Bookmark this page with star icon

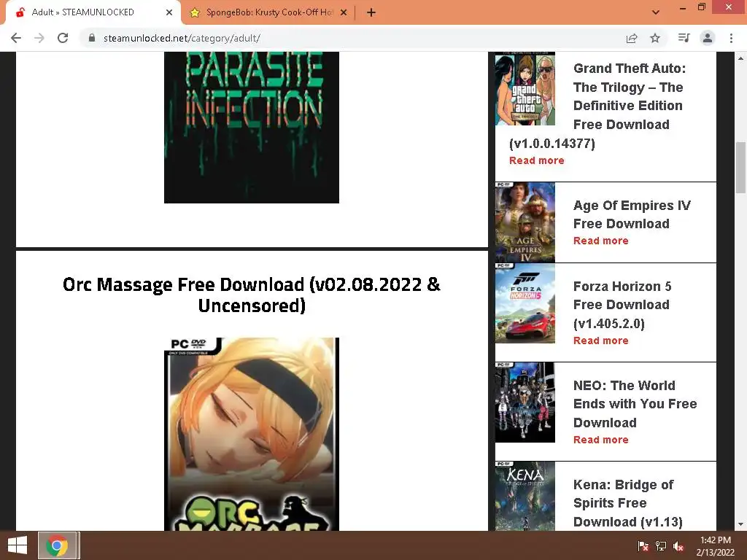point(655,38)
